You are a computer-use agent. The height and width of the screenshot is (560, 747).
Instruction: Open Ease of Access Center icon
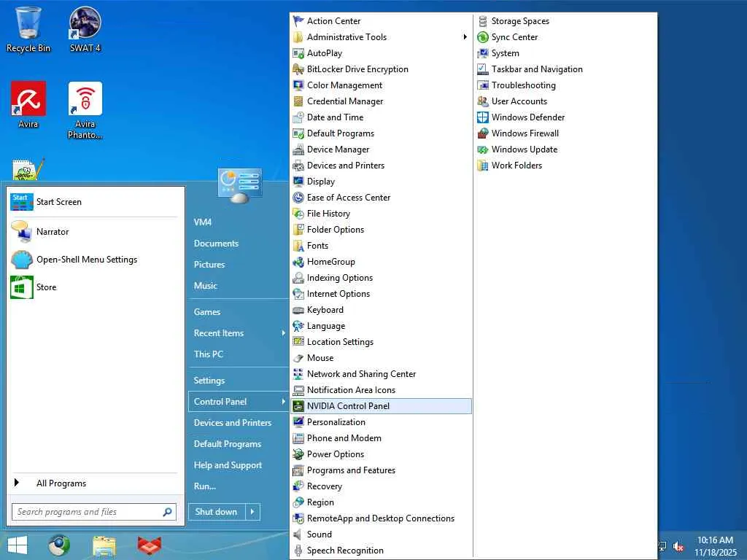click(298, 197)
